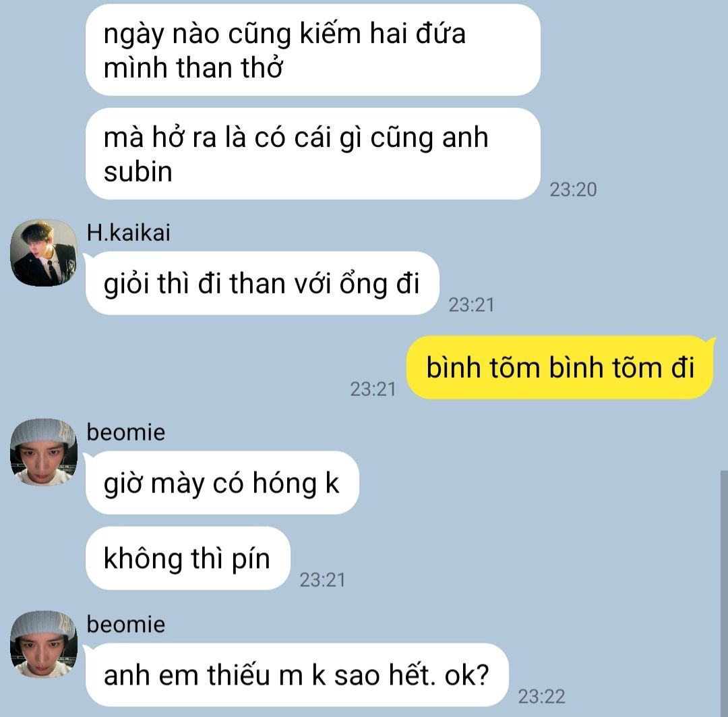Image resolution: width=728 pixels, height=717 pixels.
Task: Tap 'anh em thiếu m k sao hết. ok?' bubble
Action: point(297,675)
